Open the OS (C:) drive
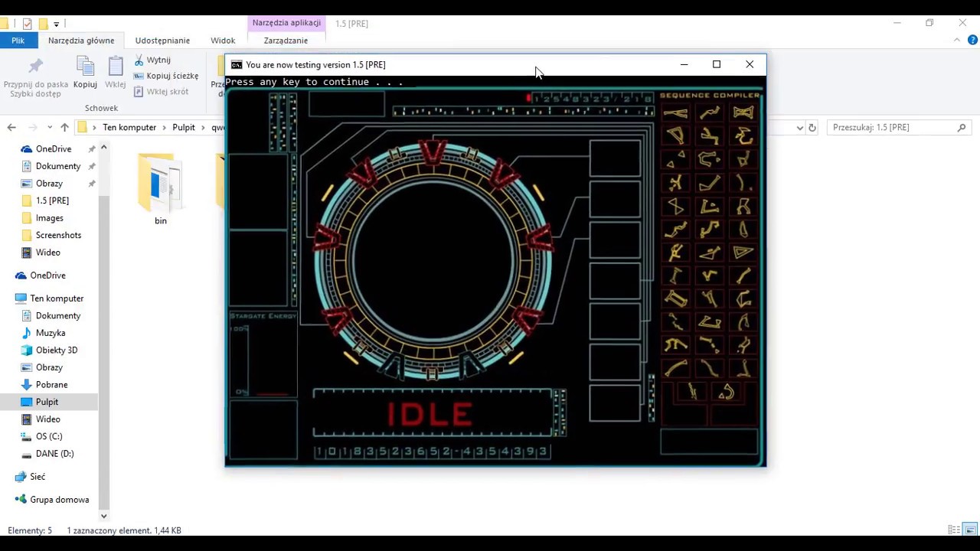The width and height of the screenshot is (980, 551). coord(49,436)
